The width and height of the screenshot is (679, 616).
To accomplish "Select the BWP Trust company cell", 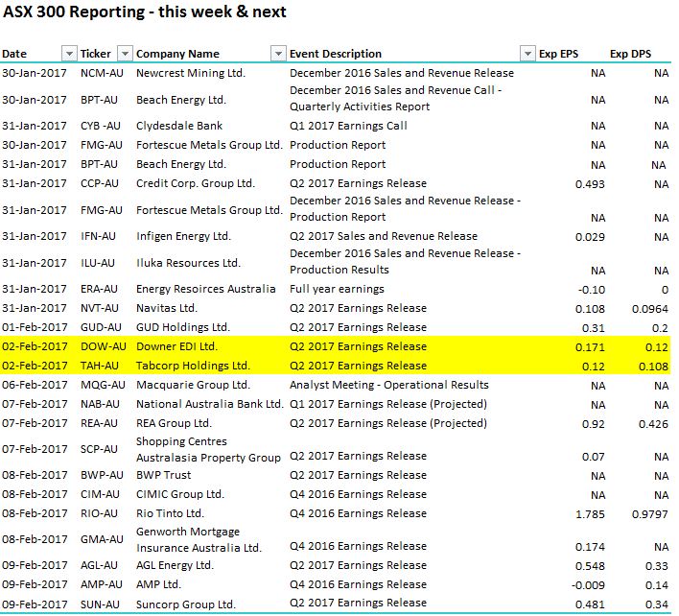I will pyautogui.click(x=163, y=475).
